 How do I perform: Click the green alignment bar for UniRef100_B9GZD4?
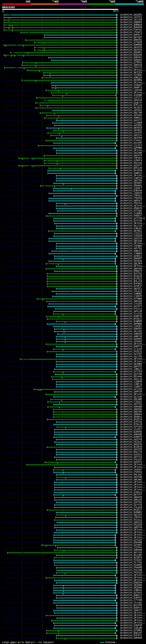click(x=60, y=55)
